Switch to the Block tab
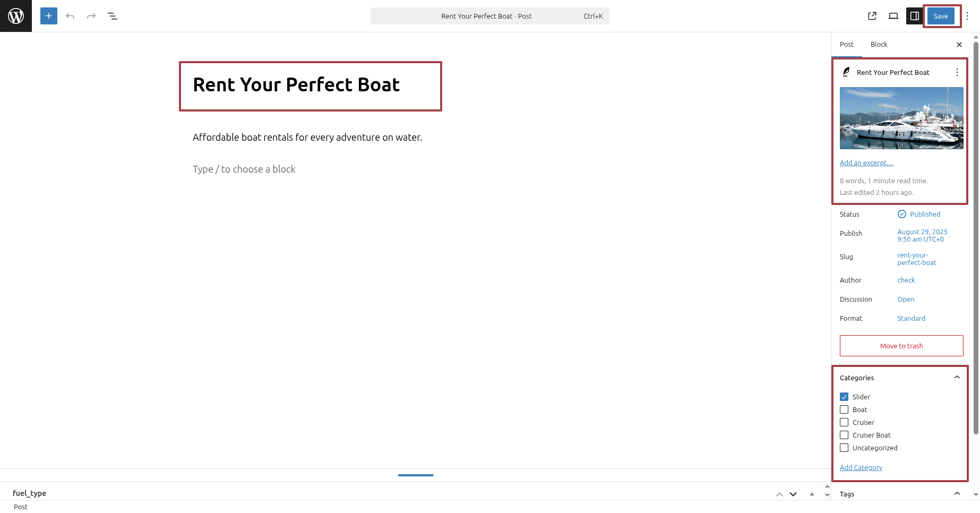980x513 pixels. pos(879,44)
